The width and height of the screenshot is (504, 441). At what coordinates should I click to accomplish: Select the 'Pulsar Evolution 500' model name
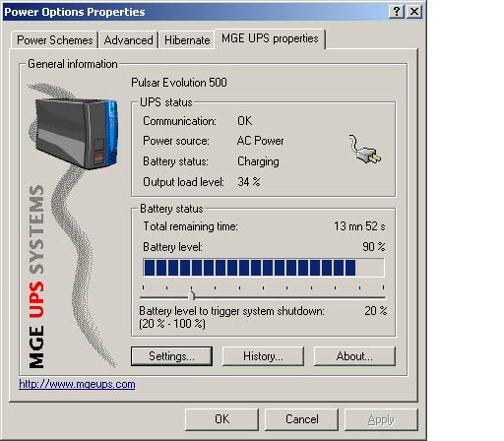click(179, 83)
